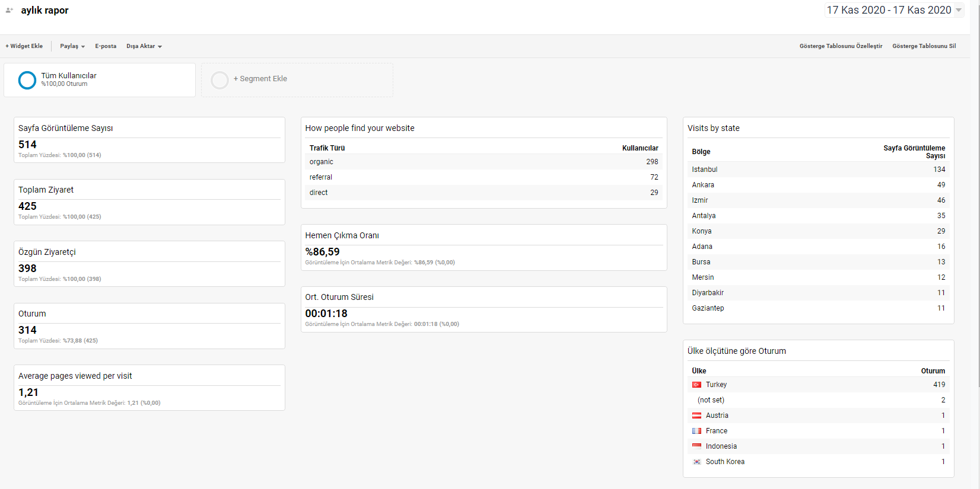Click the Özgün Ziyaretçi widget title

47,252
